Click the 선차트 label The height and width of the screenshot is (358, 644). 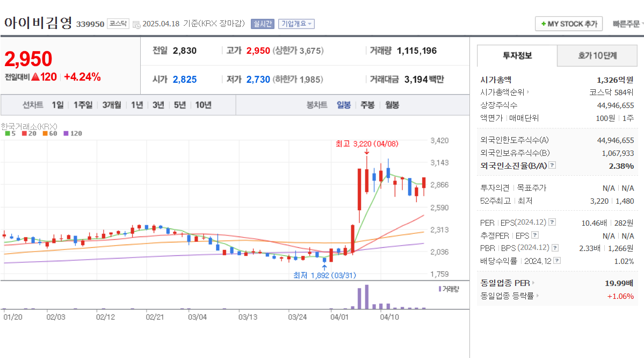tap(32, 105)
